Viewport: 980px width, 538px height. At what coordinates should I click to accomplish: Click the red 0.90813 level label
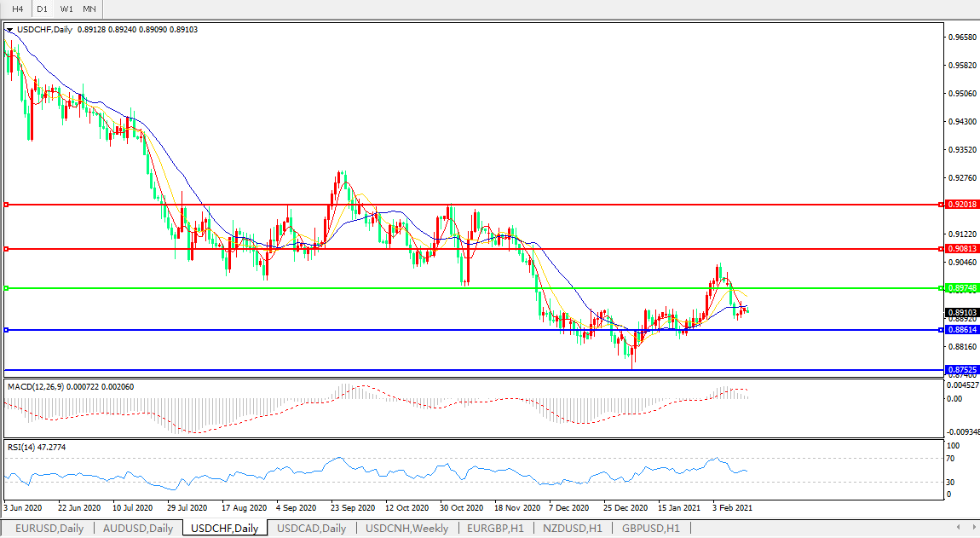point(962,249)
